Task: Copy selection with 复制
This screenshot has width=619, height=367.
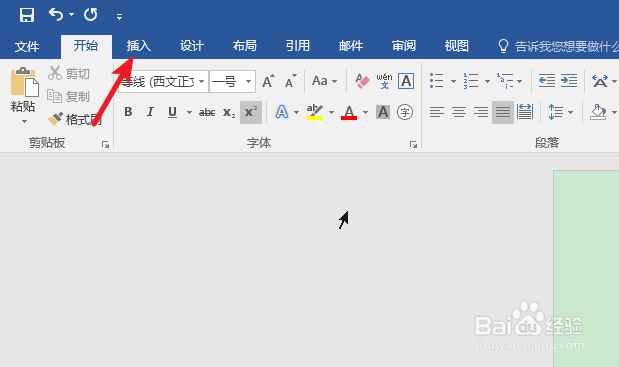Action: click(69, 96)
